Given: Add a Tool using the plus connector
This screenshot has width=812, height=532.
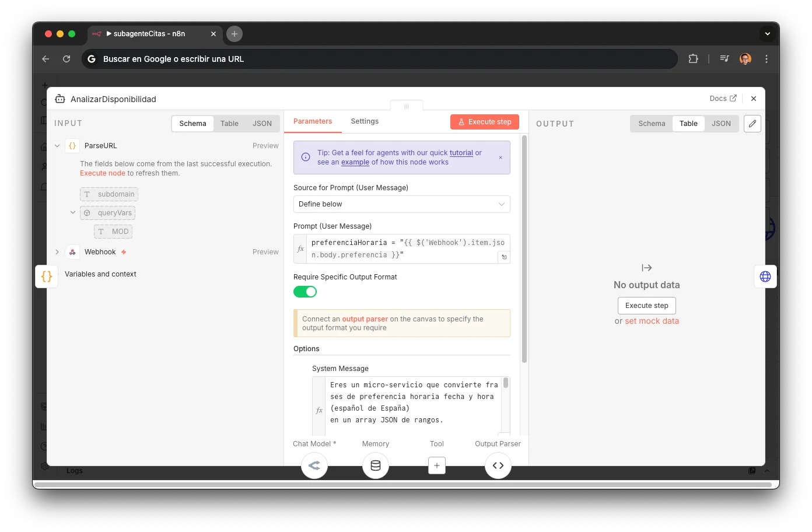Looking at the screenshot, I should coord(436,466).
